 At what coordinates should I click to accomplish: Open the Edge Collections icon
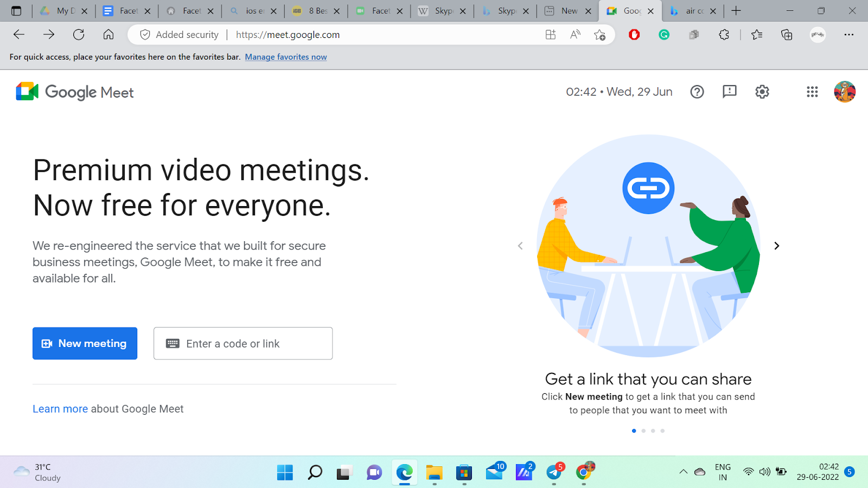click(787, 35)
